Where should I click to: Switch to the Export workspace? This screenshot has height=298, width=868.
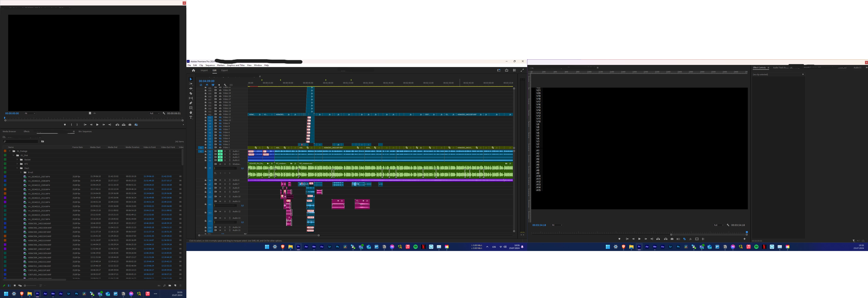224,70
